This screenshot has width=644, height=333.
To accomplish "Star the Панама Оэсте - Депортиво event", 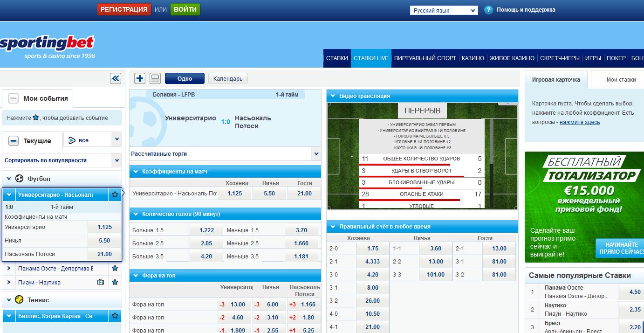I will coord(115,268).
